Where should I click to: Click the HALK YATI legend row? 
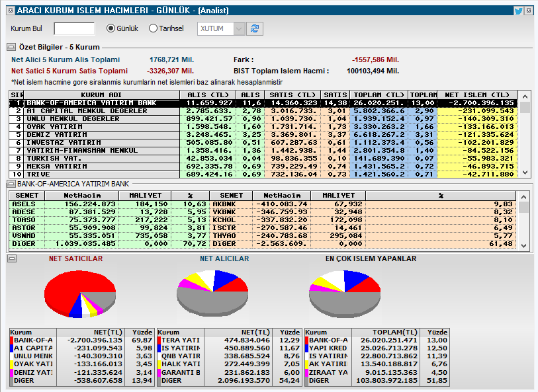[229, 364]
